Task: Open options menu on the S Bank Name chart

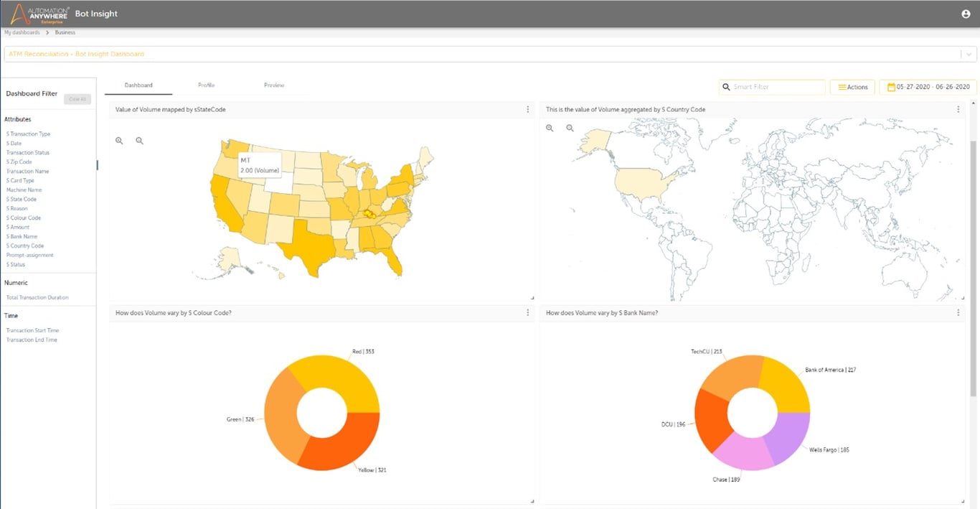Action: 958,312
